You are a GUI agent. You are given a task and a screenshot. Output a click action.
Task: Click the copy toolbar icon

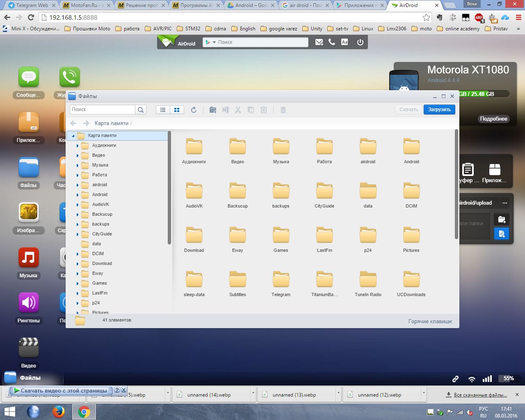[x=251, y=110]
